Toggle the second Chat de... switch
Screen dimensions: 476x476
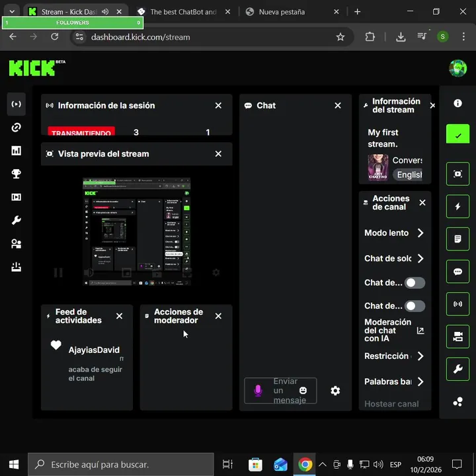(415, 306)
